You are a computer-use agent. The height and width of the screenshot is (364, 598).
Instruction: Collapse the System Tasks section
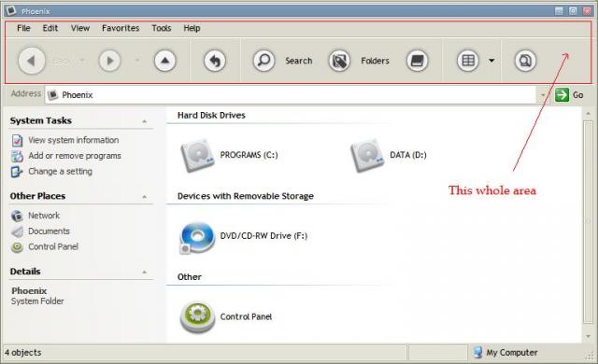pos(145,121)
